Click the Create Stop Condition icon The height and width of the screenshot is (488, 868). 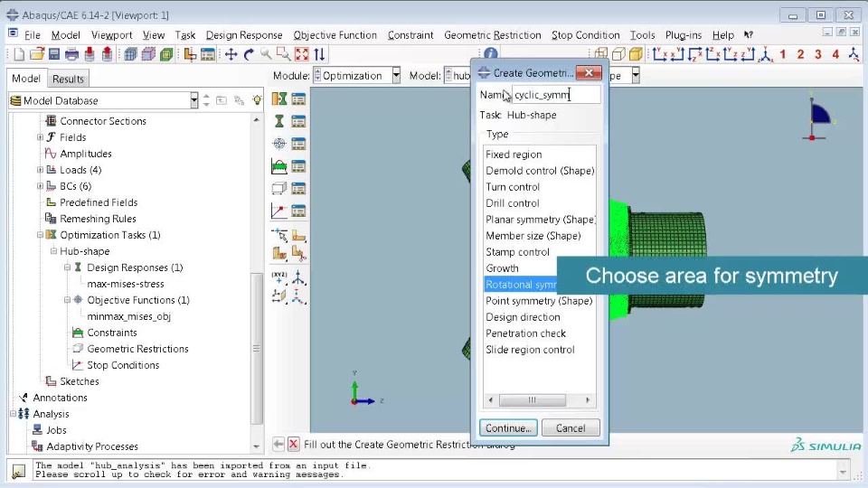click(x=279, y=211)
